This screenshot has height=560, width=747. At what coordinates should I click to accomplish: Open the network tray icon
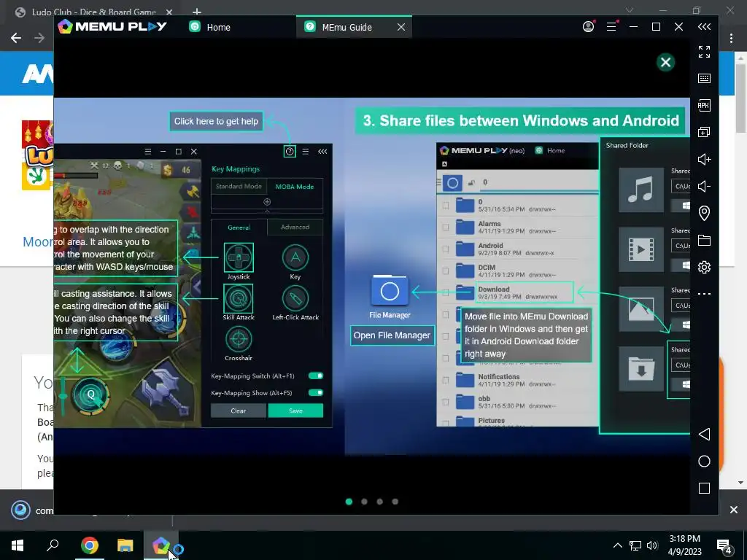point(635,545)
